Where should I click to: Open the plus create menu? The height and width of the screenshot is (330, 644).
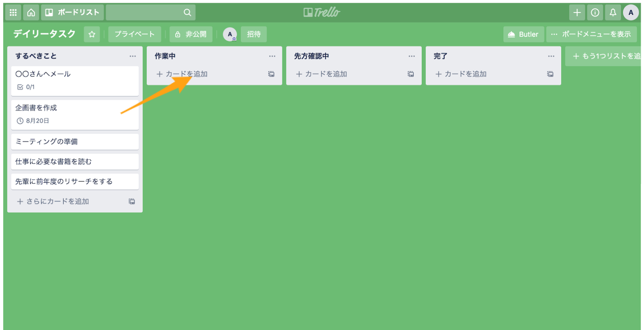click(x=577, y=13)
